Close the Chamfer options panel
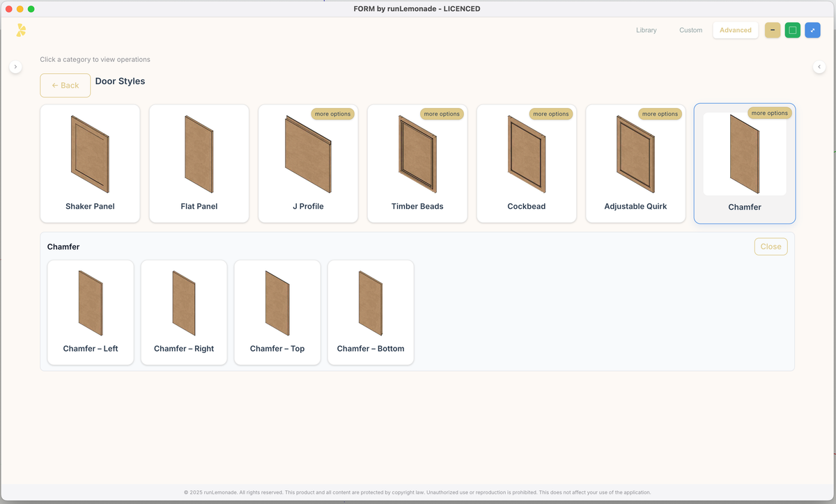836x504 pixels. coord(771,246)
